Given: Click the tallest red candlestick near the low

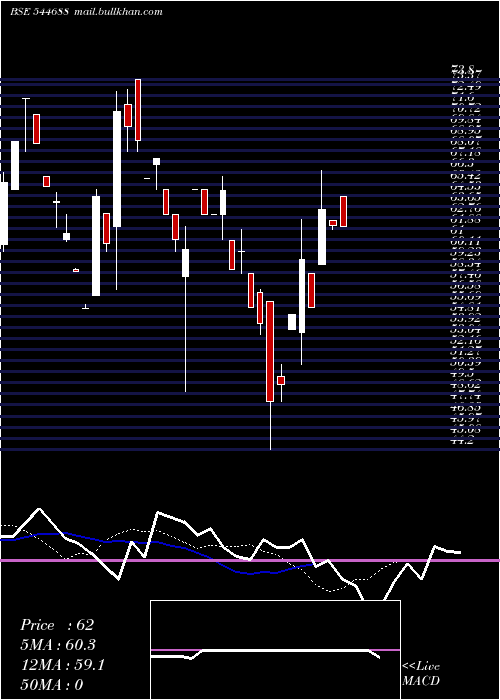Looking at the screenshot, I should point(270,351).
